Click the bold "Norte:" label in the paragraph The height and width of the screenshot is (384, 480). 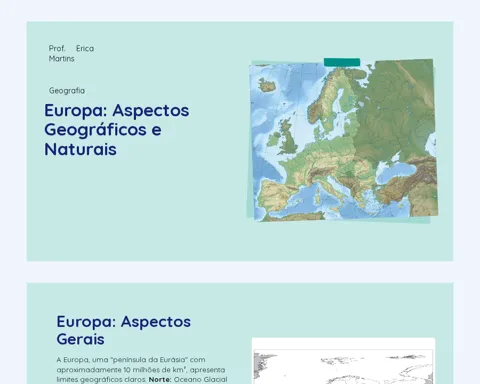coord(160,379)
